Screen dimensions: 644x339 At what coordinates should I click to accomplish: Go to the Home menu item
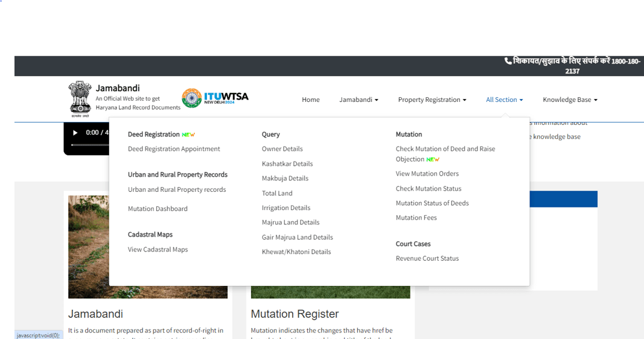tap(310, 100)
